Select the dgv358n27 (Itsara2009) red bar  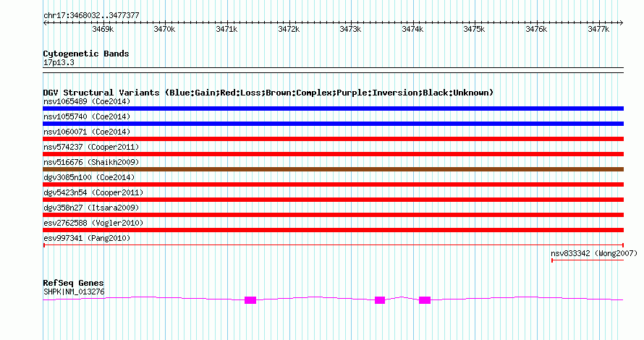coord(333,215)
